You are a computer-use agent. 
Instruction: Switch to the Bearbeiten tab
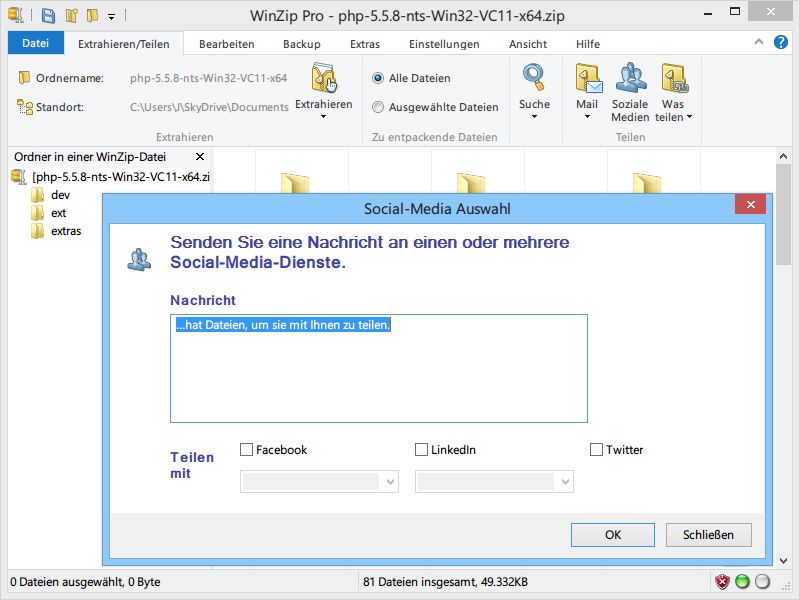pos(227,44)
